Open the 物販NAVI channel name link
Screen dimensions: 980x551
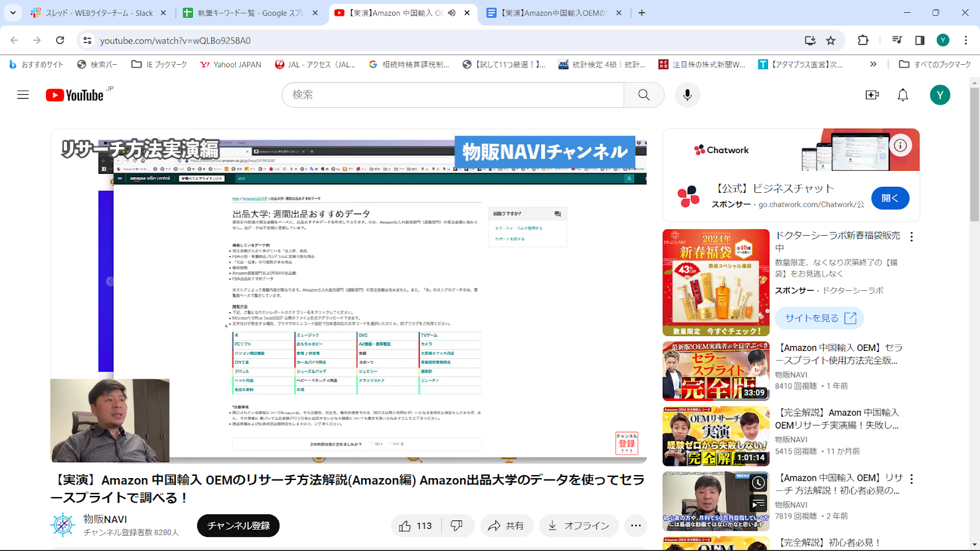click(x=105, y=519)
